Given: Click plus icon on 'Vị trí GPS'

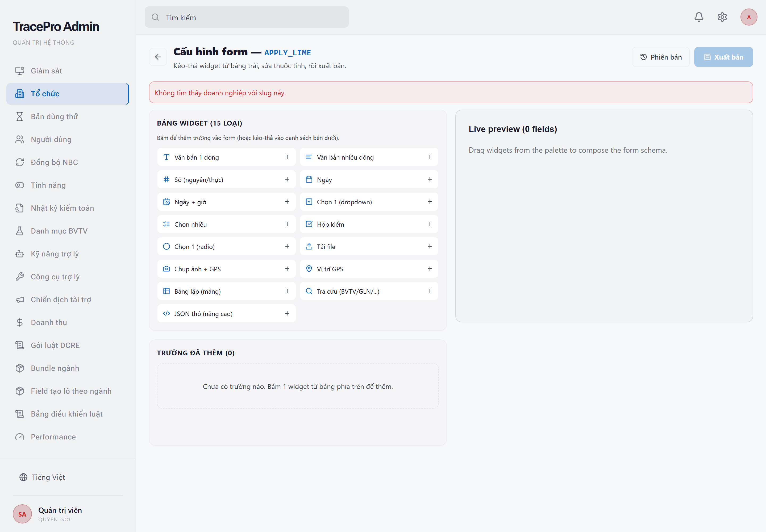Looking at the screenshot, I should tap(430, 269).
